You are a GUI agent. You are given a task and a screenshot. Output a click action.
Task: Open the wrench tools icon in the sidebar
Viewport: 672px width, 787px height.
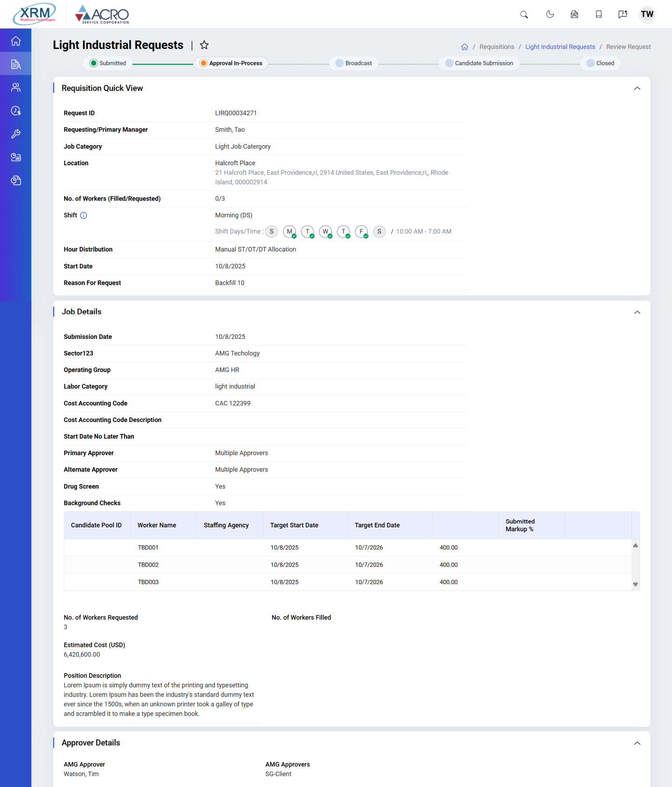[16, 134]
